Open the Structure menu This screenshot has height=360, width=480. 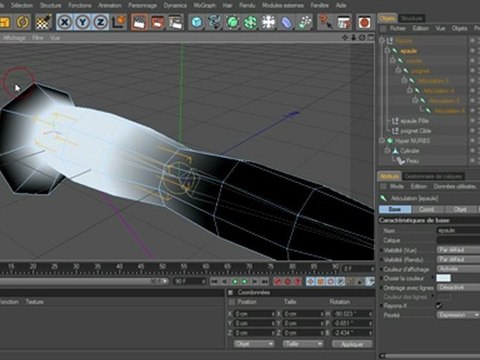[51, 5]
